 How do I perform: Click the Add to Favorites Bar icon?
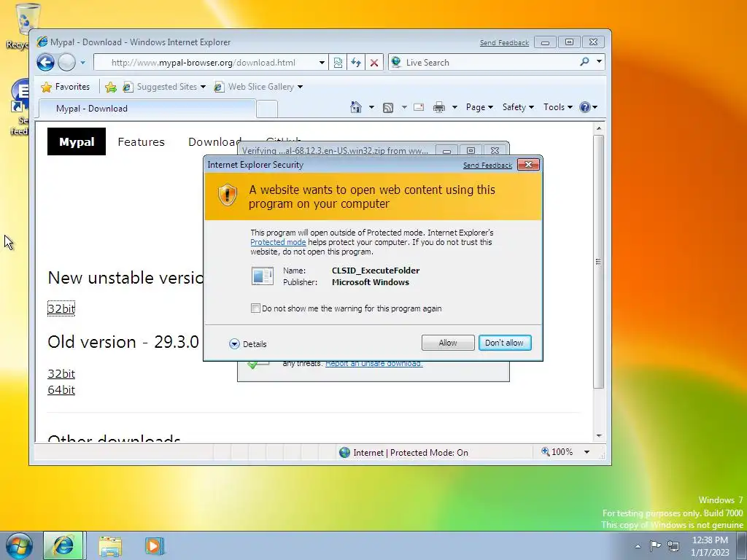click(x=111, y=87)
